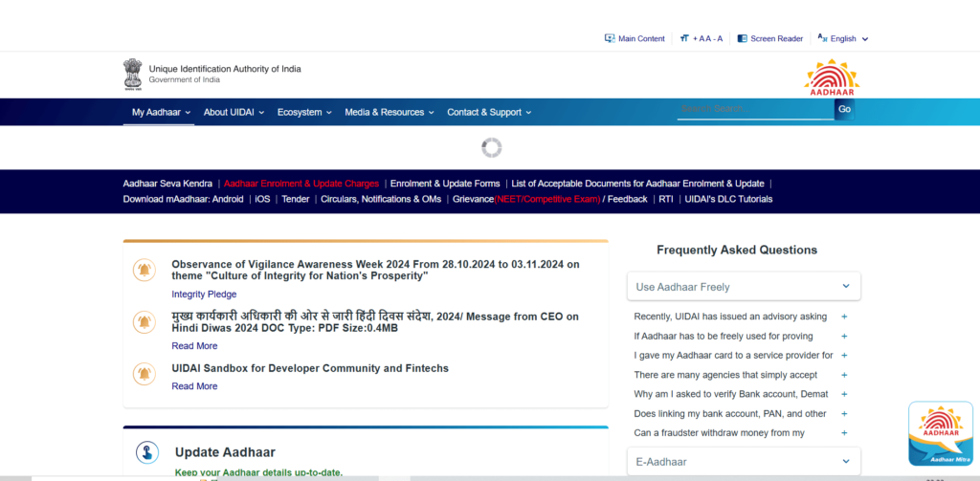The image size is (980, 481).
Task: Open the English language dropdown
Action: pyautogui.click(x=843, y=38)
